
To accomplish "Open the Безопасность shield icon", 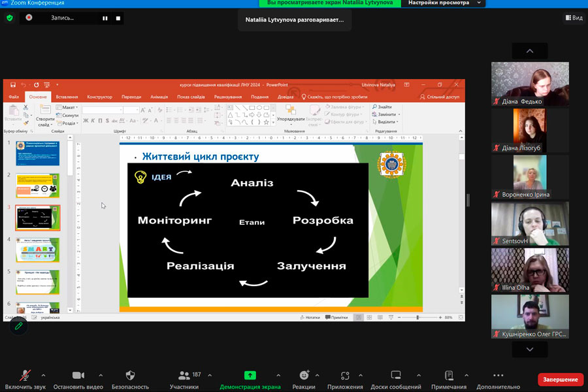I will tap(130, 376).
